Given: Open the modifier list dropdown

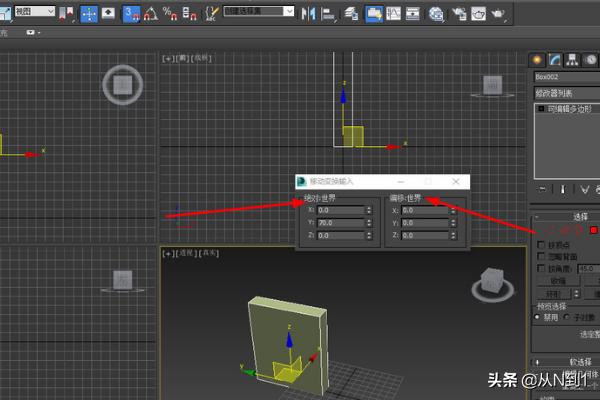Looking at the screenshot, I should (567, 93).
